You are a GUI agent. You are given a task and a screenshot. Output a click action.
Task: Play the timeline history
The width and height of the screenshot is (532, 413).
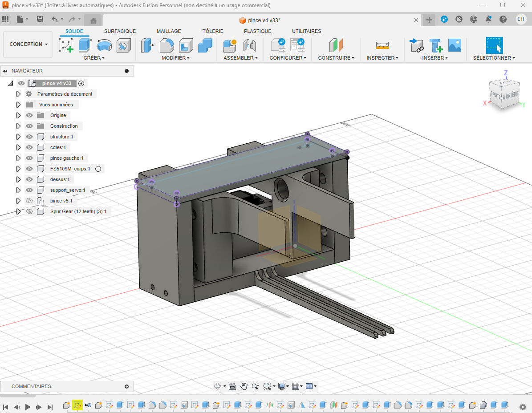point(28,407)
